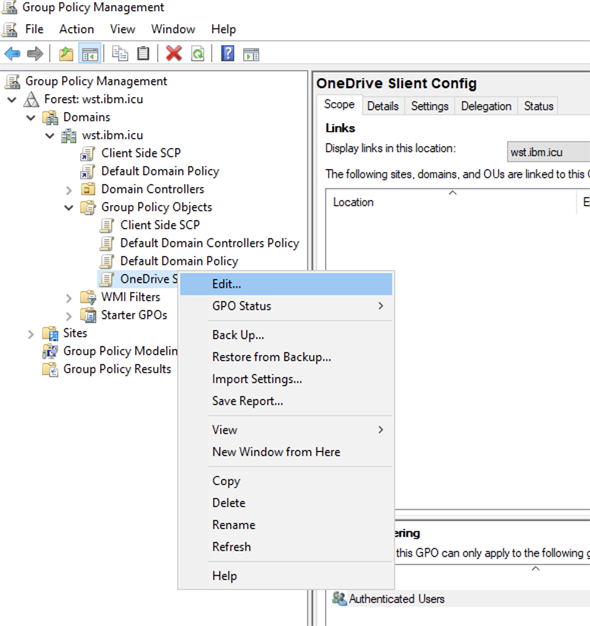This screenshot has width=590, height=626.
Task: Open the GPO Status submenu
Action: pos(286,306)
